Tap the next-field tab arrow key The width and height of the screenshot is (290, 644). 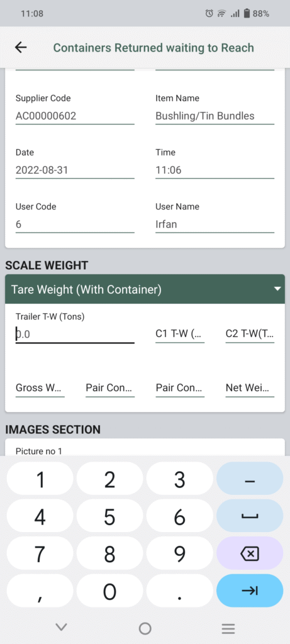pos(250,591)
